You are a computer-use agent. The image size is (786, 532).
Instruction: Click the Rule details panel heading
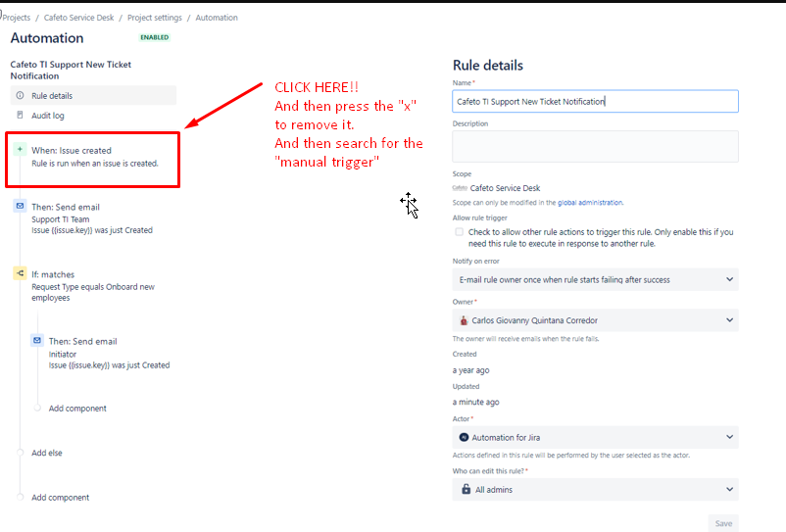488,65
